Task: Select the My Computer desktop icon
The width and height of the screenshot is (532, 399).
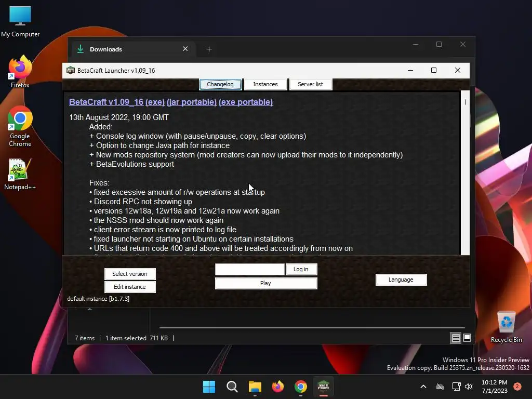Action: 20,22
